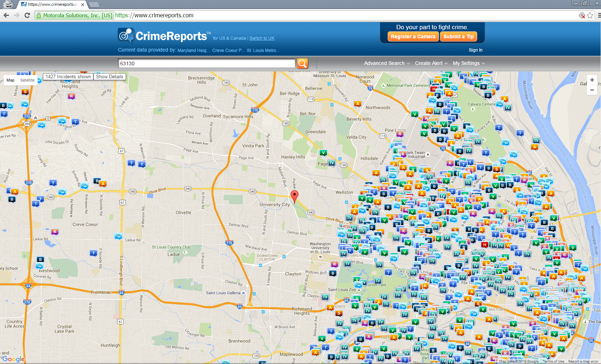Open the Creve Coeur P... data provider link
The image size is (601, 364).
[228, 51]
